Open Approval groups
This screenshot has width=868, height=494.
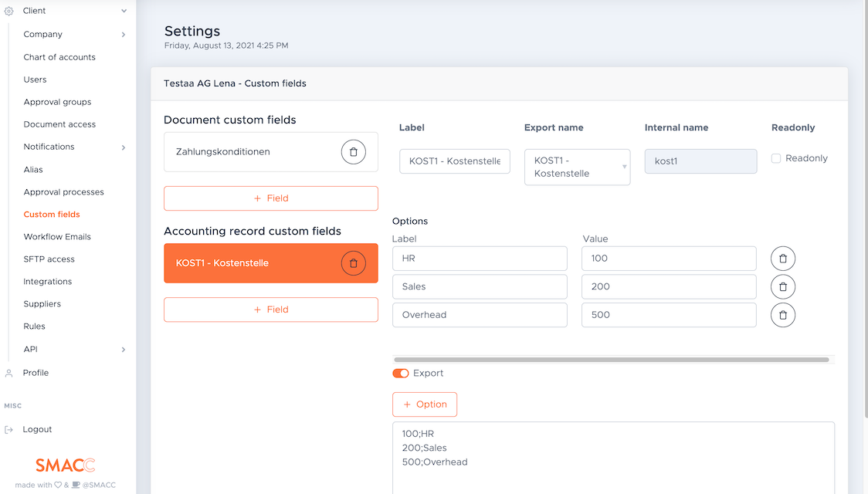(57, 102)
